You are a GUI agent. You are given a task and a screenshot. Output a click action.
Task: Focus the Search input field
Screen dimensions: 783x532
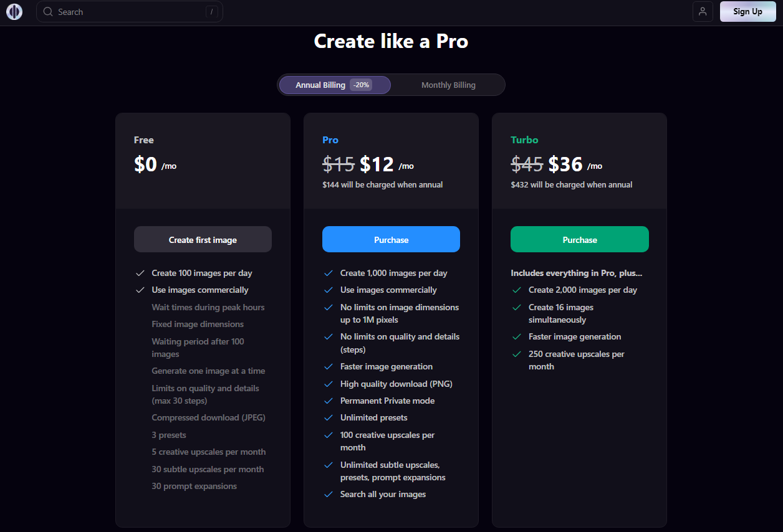[x=130, y=12]
